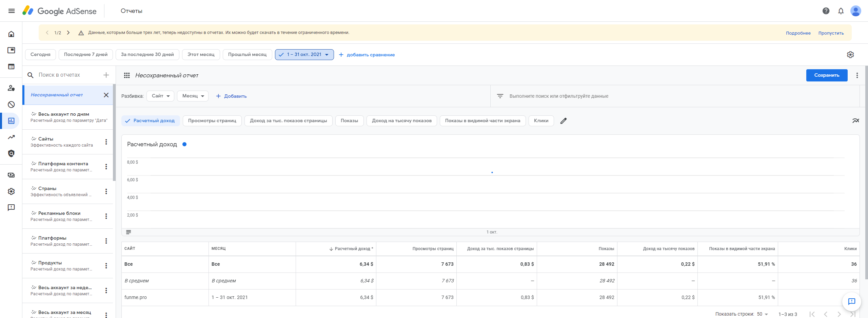Click the pencil icon to edit metrics
Screen dimensions: 868x318
tap(564, 121)
